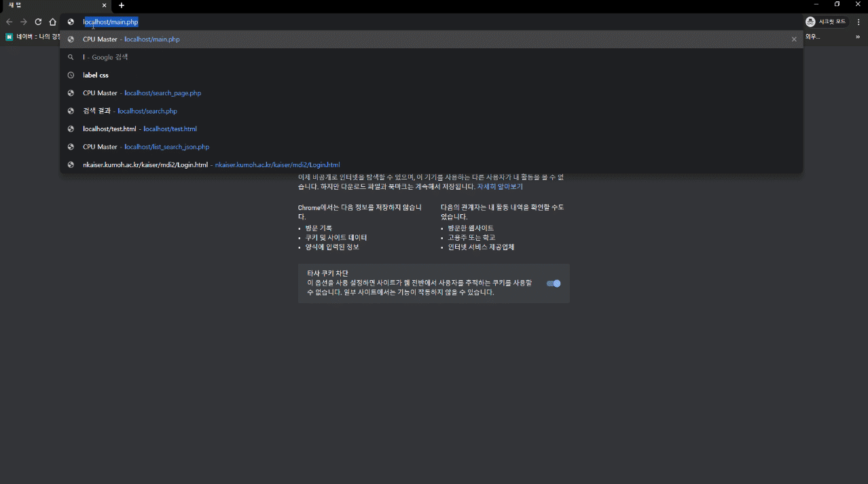Pick the localhost/list_search_json.php suggestion
Image resolution: width=868 pixels, height=484 pixels.
166,147
